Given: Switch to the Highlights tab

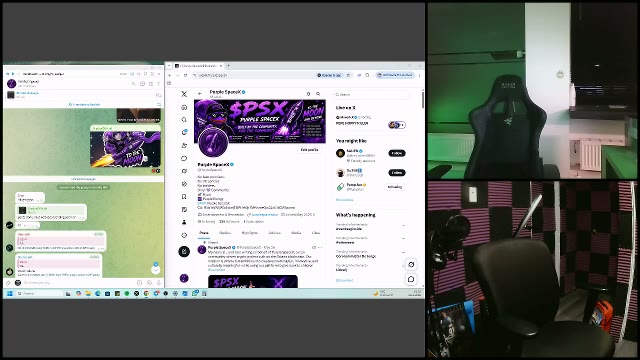Looking at the screenshot, I should tap(249, 233).
